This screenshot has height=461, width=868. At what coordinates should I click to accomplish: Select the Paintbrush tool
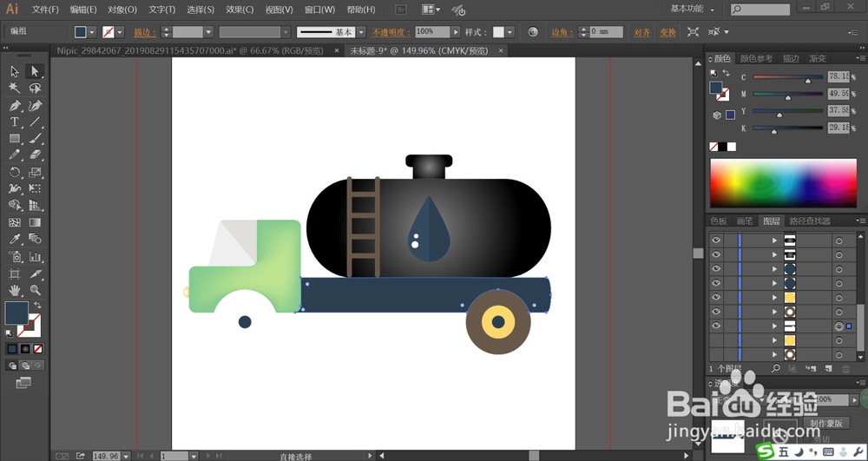(x=35, y=138)
